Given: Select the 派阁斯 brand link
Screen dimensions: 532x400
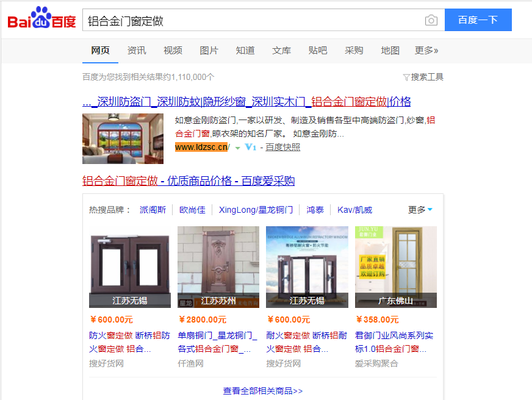Looking at the screenshot, I should coord(153,210).
